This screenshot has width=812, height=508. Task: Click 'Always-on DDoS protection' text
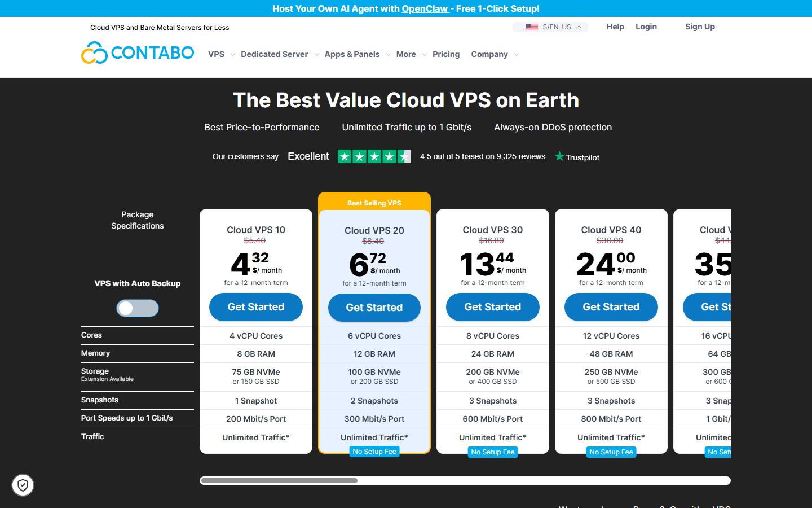point(553,128)
